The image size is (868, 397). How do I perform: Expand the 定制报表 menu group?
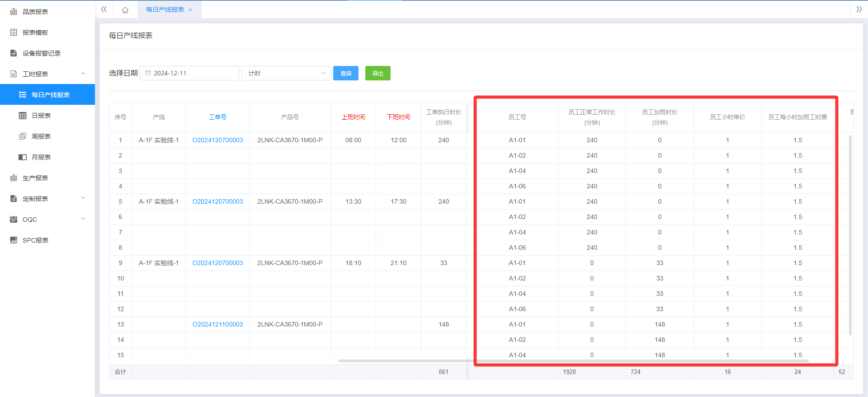(x=83, y=198)
